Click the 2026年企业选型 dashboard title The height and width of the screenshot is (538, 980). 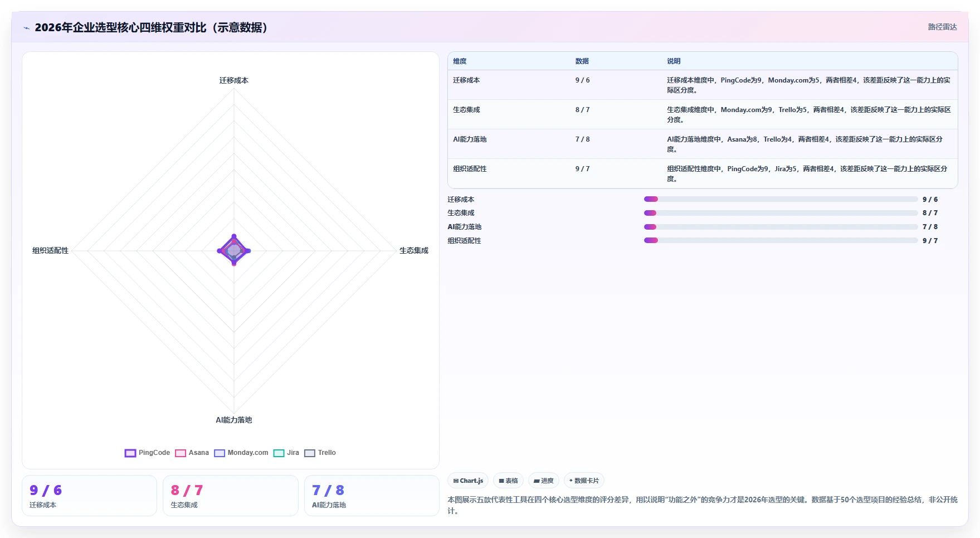(153, 27)
